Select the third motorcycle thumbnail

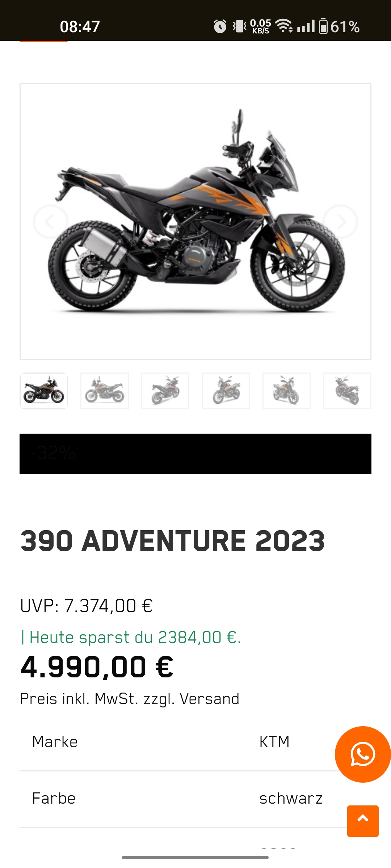[x=165, y=391]
